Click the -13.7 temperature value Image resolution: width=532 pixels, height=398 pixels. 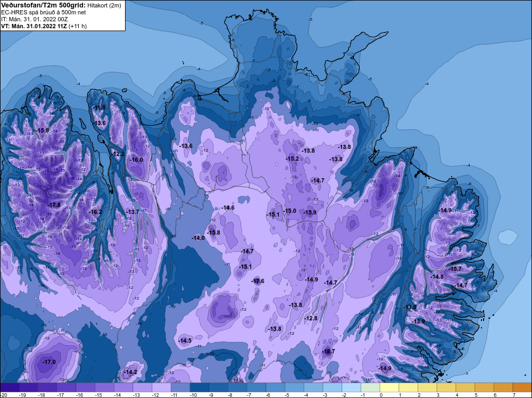(x=132, y=212)
